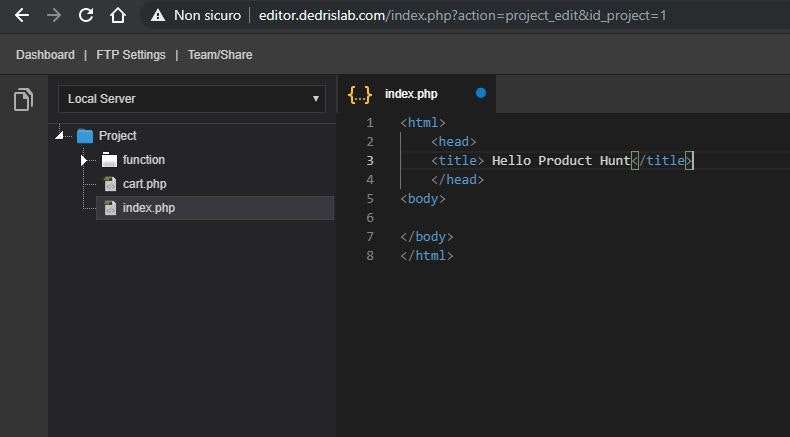Select the Project root folder label
This screenshot has height=437, width=790.
tap(117, 136)
